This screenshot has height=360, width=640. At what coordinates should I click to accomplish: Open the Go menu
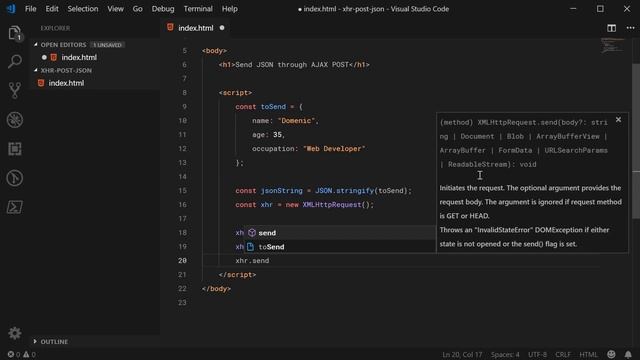pyautogui.click(x=138, y=9)
